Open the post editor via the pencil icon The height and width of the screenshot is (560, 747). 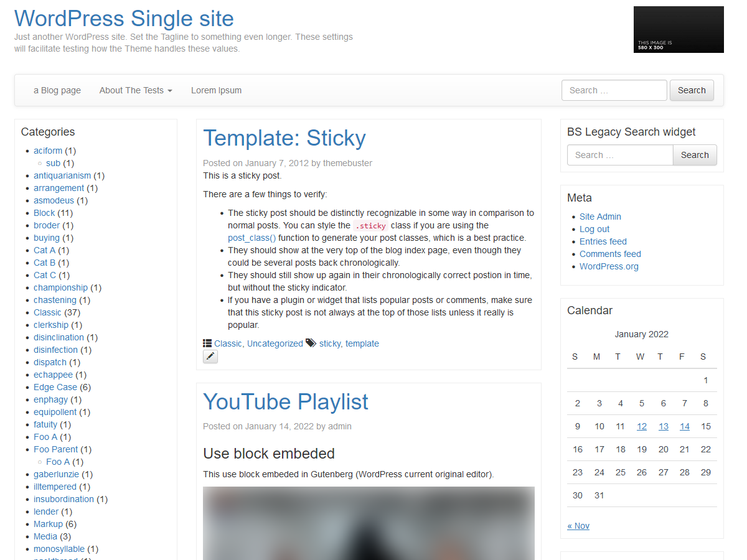pos(210,356)
